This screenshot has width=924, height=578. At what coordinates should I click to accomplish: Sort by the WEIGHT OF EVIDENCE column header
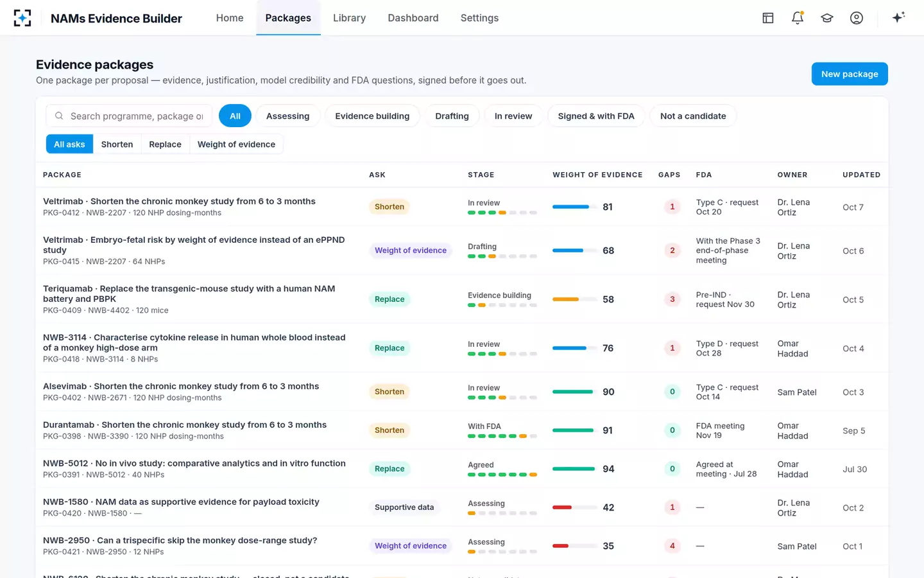pyautogui.click(x=597, y=175)
